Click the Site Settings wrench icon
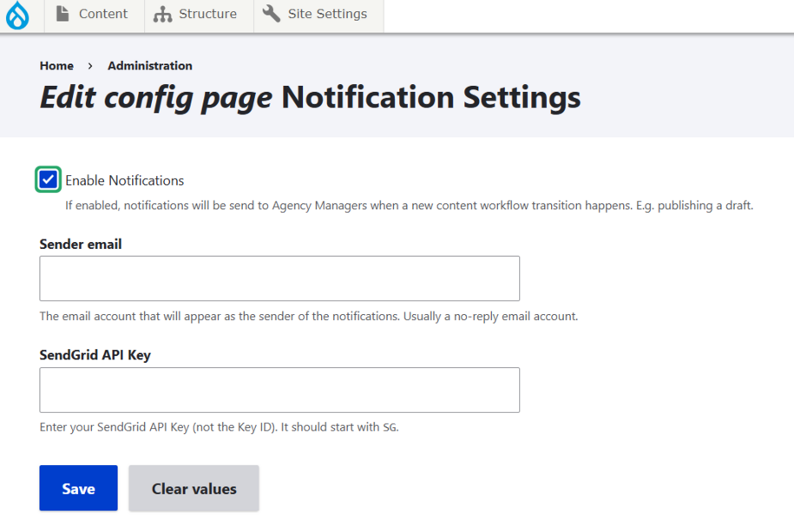794x532 pixels. tap(272, 14)
